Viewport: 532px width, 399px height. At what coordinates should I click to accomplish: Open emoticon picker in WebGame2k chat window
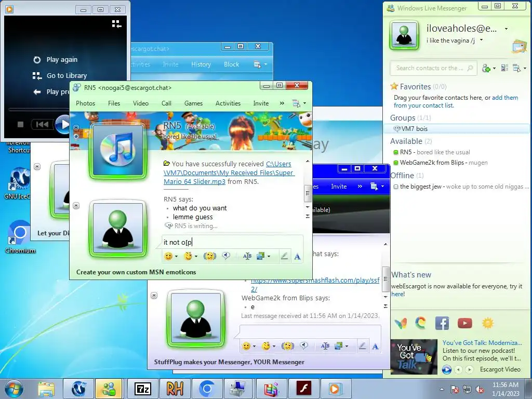coord(246,346)
